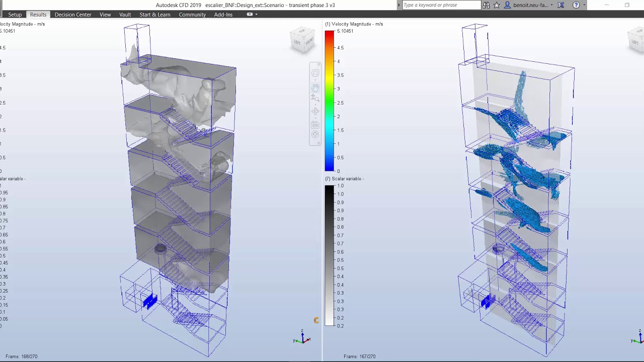
Task: Click the XYZ axis triad in right viewport
Action: (638, 338)
